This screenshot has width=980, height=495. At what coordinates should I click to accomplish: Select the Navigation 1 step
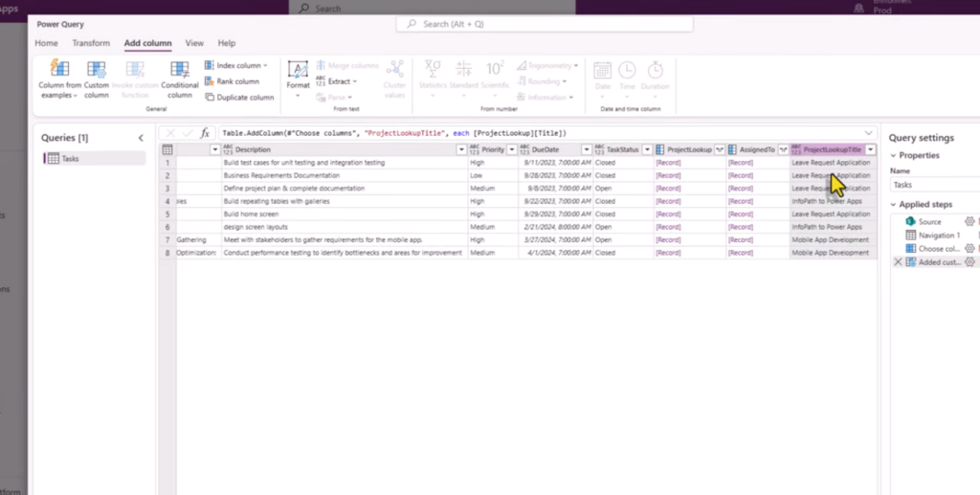click(939, 236)
